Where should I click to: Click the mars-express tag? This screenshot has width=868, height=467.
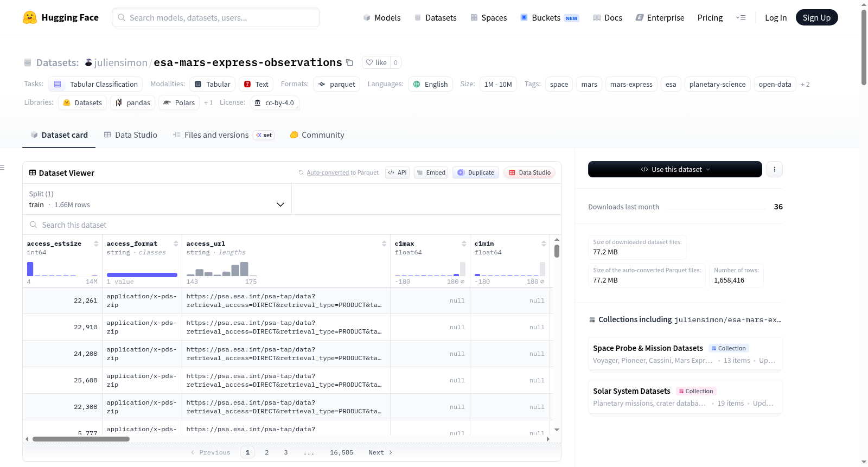tap(631, 84)
